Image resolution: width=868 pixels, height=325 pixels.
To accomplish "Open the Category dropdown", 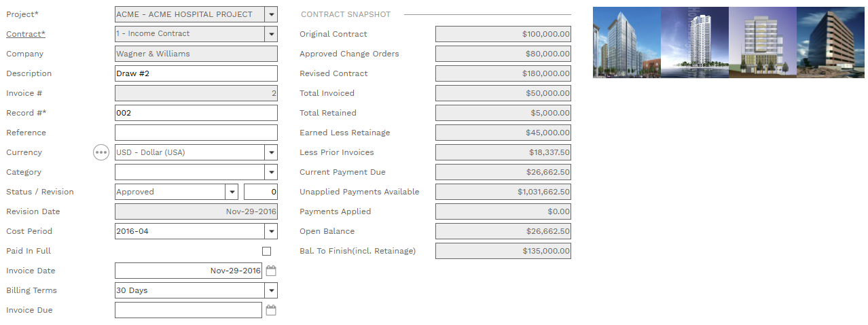I will click(x=271, y=172).
